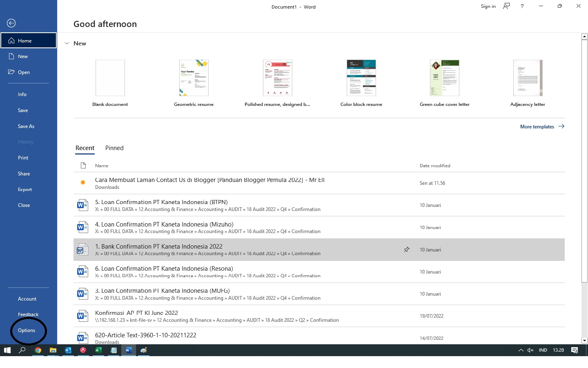Sort list by the Name column header
The height and width of the screenshot is (368, 588).
tap(102, 166)
